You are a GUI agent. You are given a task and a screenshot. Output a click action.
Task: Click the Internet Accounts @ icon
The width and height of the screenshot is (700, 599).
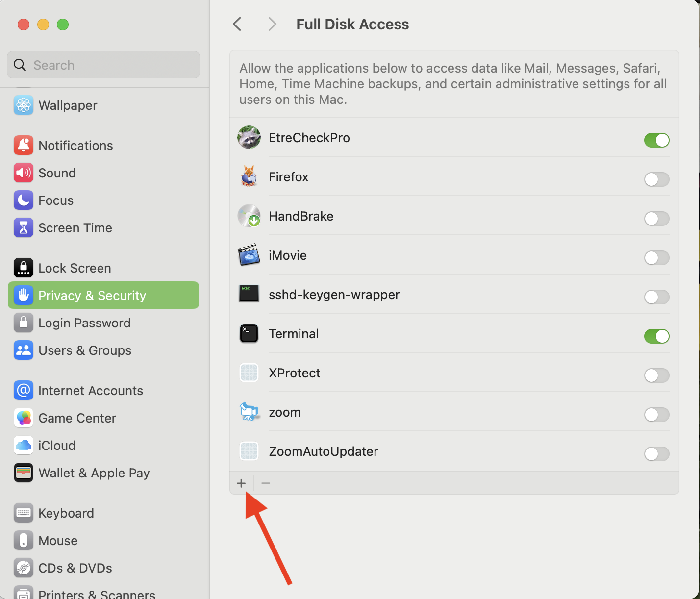24,391
